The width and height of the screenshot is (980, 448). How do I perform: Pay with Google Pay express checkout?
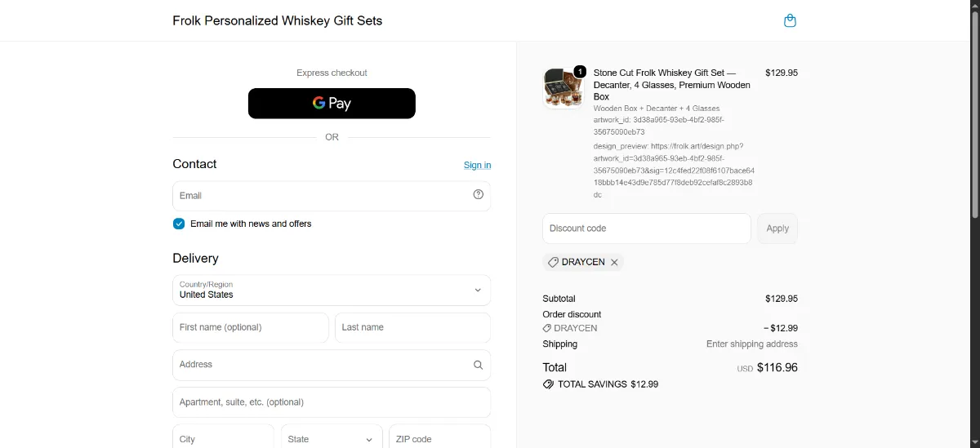pos(332,103)
